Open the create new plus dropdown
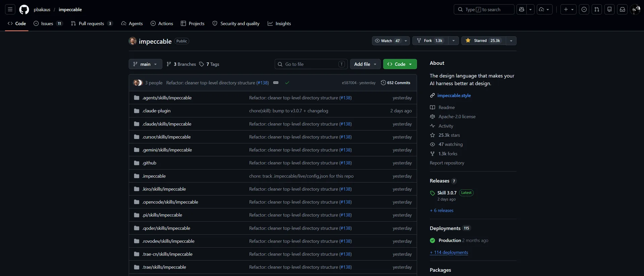Viewport: 644px width, 276px height. click(x=569, y=9)
